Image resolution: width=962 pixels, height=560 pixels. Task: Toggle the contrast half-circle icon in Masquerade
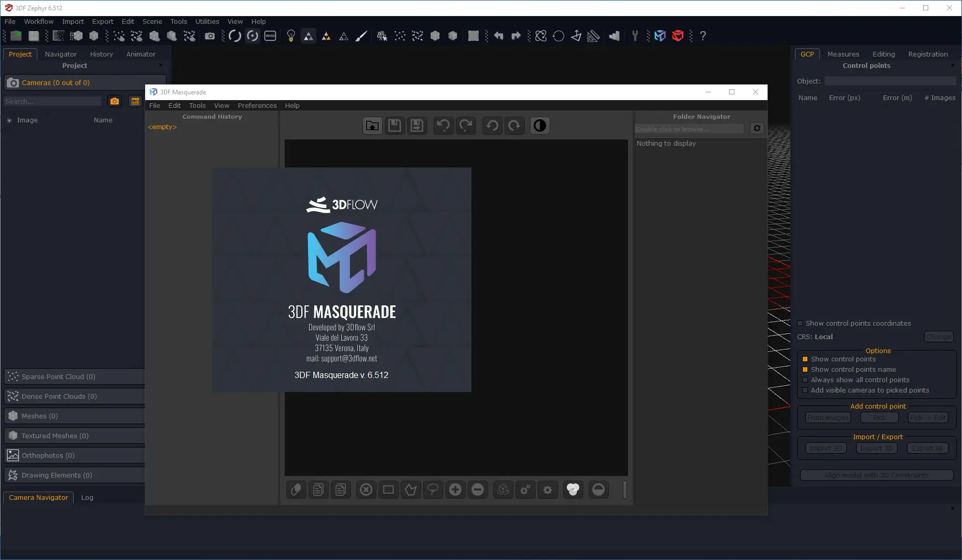coord(540,125)
